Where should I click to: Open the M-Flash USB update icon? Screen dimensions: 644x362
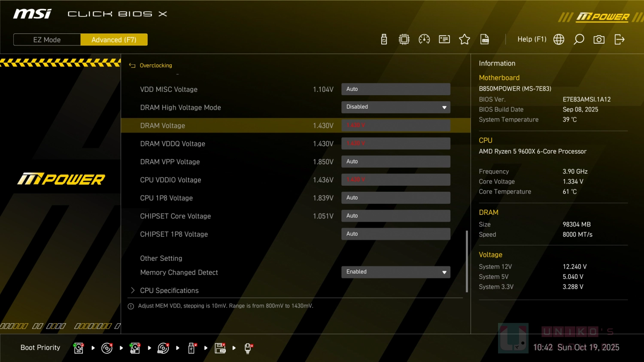pyautogui.click(x=384, y=39)
